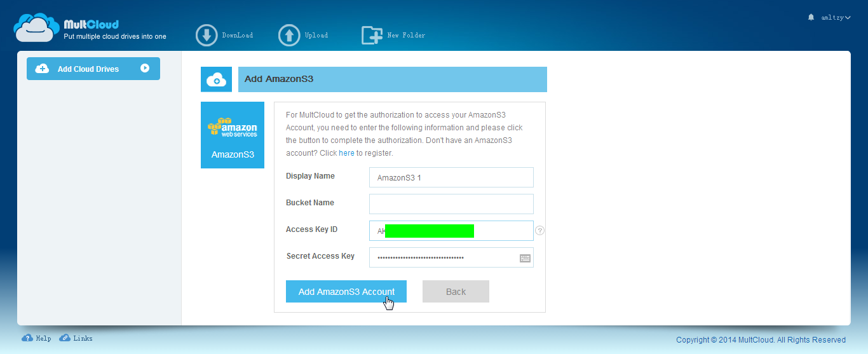Click the copyright 2014 MultCloud text

[x=761, y=340]
